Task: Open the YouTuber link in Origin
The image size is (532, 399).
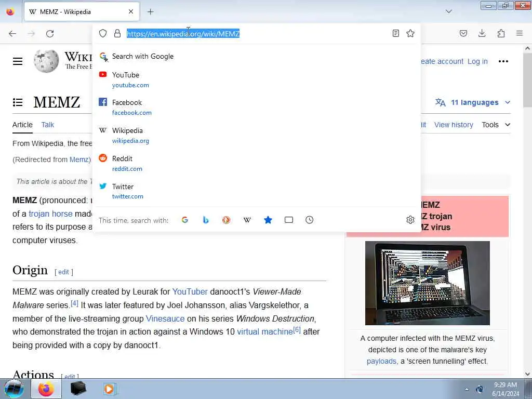Action: (x=190, y=292)
